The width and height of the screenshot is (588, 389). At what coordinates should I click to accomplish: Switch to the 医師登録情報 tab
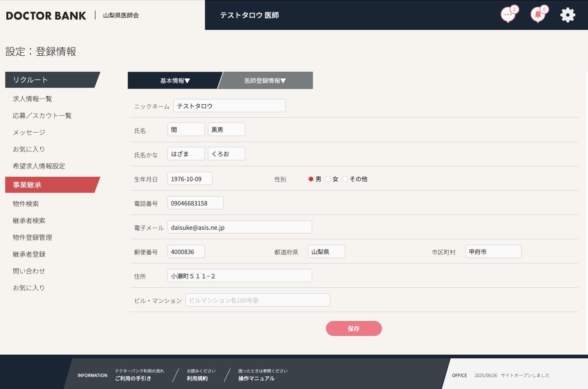pyautogui.click(x=265, y=81)
